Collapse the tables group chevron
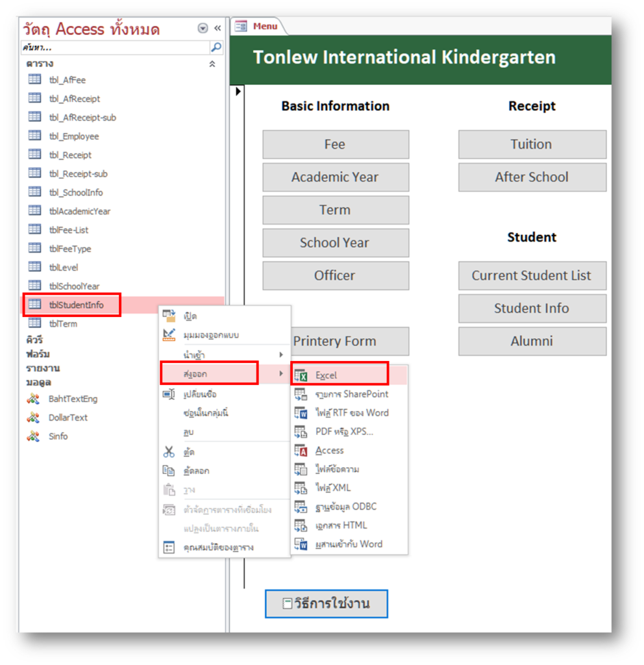 point(211,64)
